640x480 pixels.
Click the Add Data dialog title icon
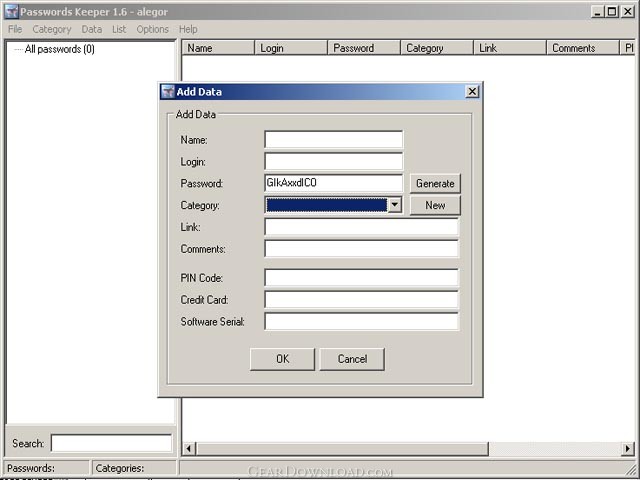(x=168, y=92)
